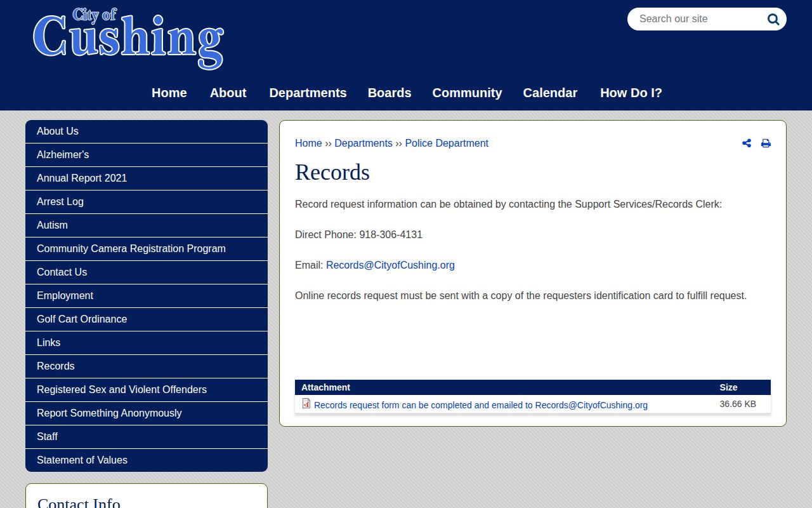
Task: Open Registered Sex and Violent Offenders
Action: (147, 390)
